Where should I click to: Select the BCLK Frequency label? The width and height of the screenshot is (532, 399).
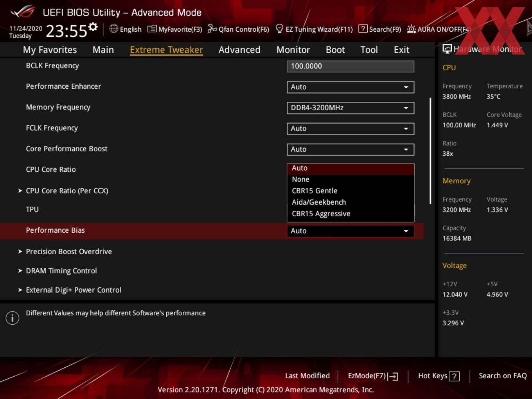click(52, 66)
